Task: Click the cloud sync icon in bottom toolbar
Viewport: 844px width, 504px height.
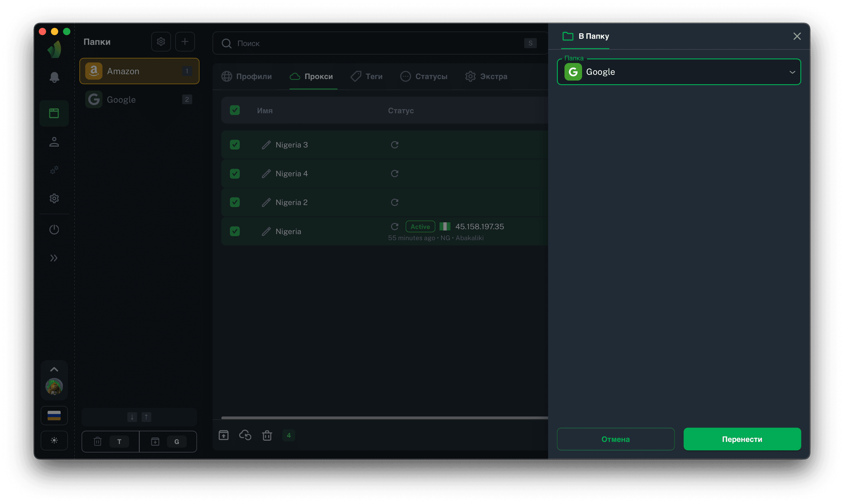Action: click(245, 435)
